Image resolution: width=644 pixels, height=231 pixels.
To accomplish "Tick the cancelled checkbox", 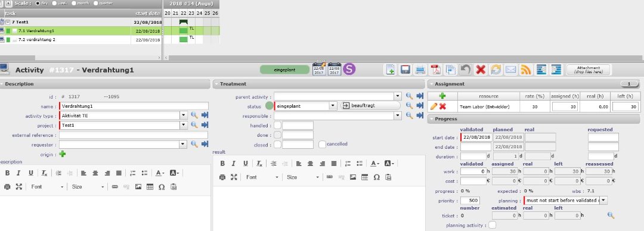I will click(x=323, y=145).
